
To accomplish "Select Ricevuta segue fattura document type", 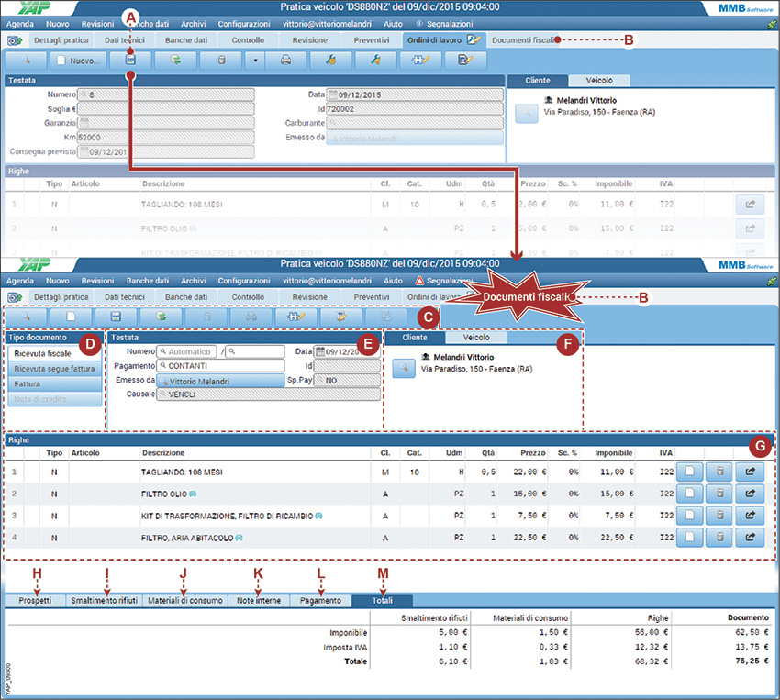I will coord(55,369).
